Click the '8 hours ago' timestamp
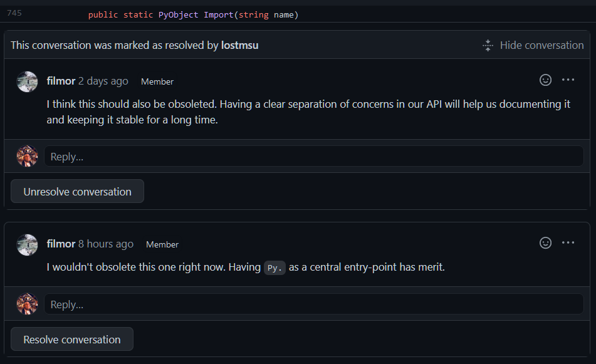Viewport: 596px width, 364px height. (x=106, y=244)
